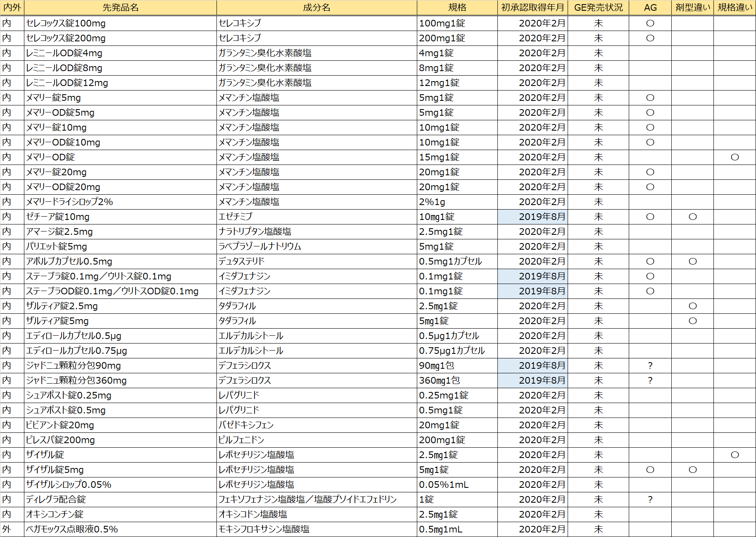The width and height of the screenshot is (756, 537).
Task: Select the 0.05%1mL specification cell
Action: 457,484
